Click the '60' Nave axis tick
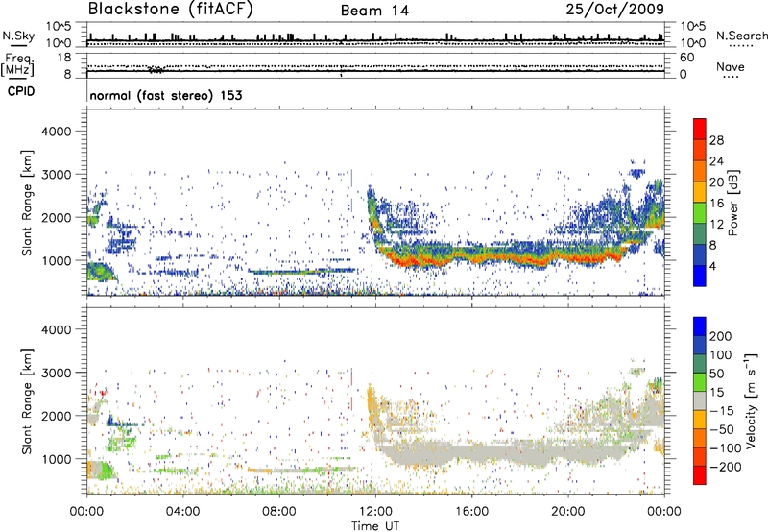The height and width of the screenshot is (532, 768). click(687, 58)
